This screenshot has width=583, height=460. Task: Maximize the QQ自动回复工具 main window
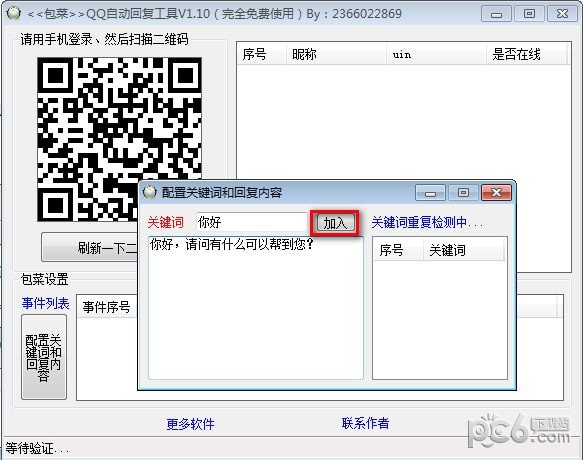(529, 14)
